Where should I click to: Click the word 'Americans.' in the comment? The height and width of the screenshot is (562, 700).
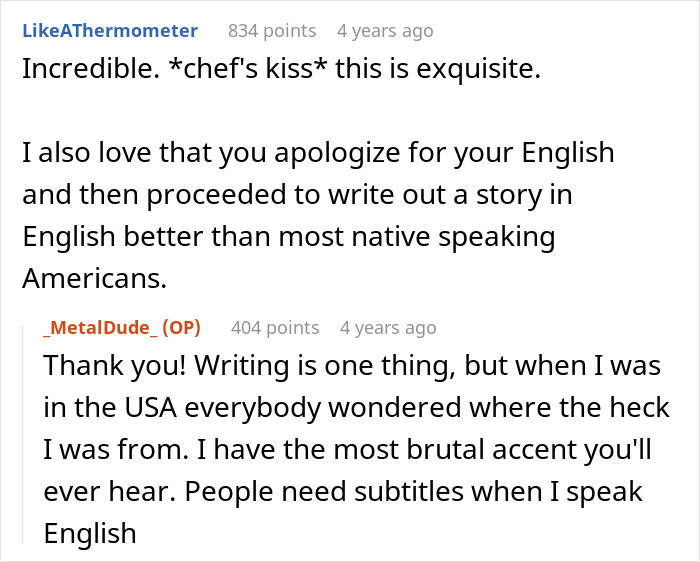pos(95,280)
